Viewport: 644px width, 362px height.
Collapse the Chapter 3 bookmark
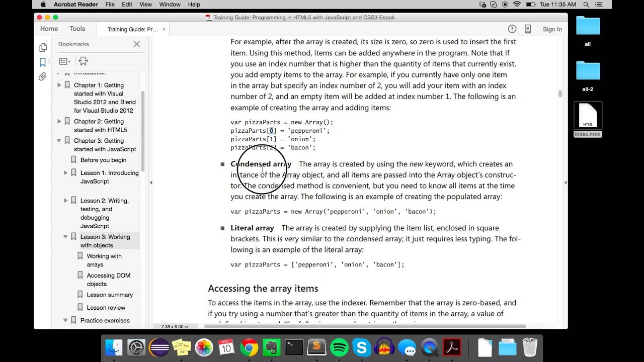pos(59,141)
